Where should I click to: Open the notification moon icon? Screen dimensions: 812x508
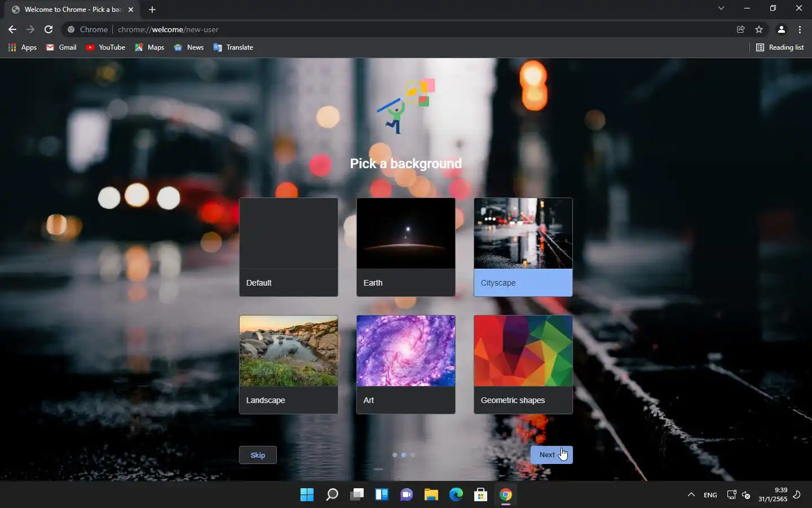(x=797, y=495)
